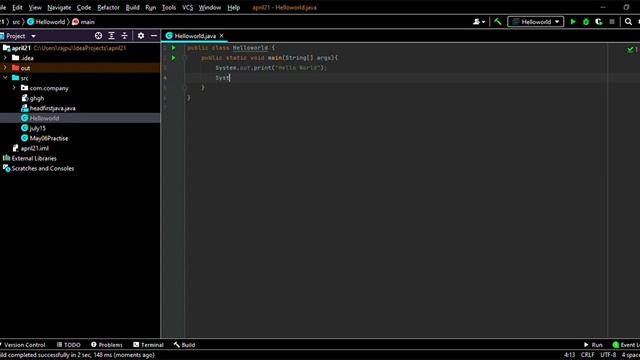The image size is (640, 360).
Task: Click fold marker beside main method
Action: click(185, 58)
